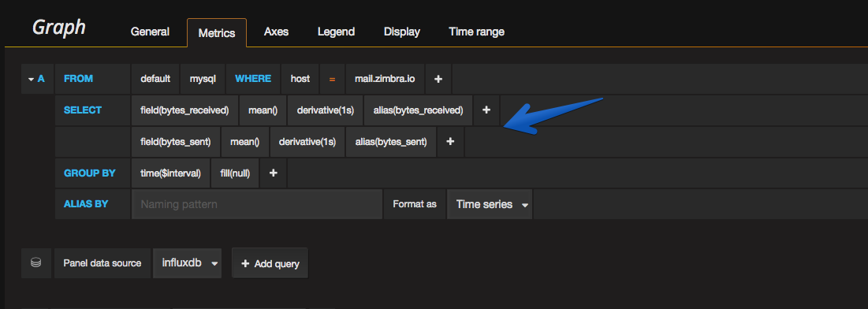Select the mysql measurement segment
This screenshot has width=868, height=309.
[x=203, y=79]
